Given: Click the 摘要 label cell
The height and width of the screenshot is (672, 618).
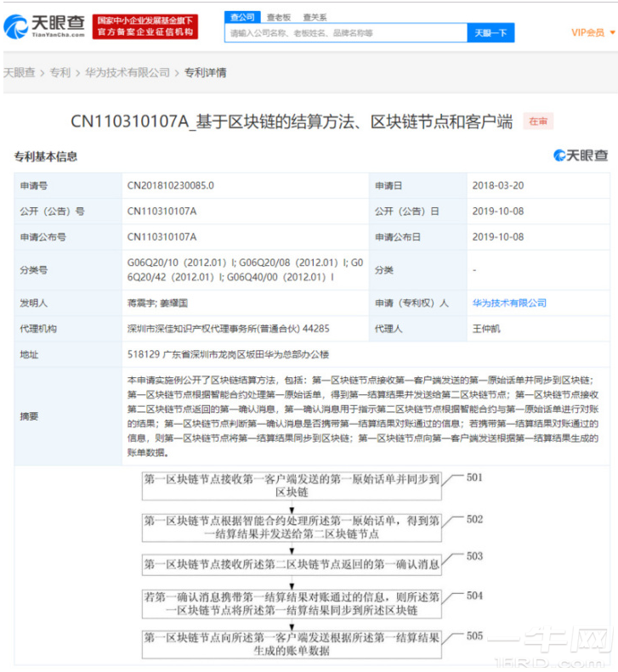Looking at the screenshot, I should pos(68,416).
